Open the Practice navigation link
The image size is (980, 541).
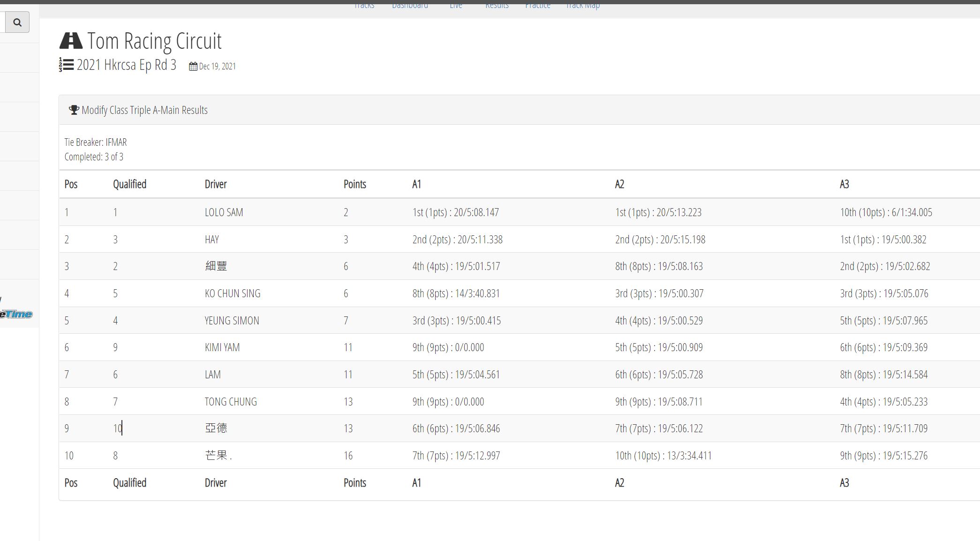(537, 6)
